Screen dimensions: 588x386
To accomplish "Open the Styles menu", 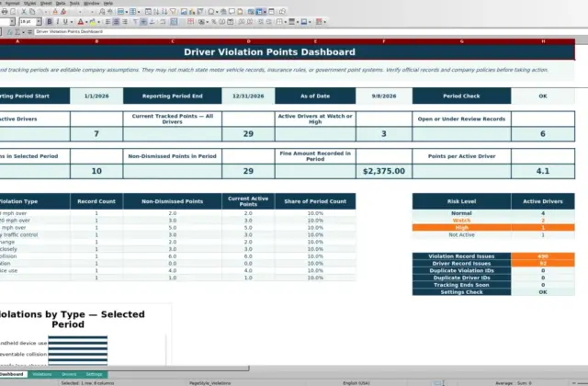I will (x=29, y=3).
